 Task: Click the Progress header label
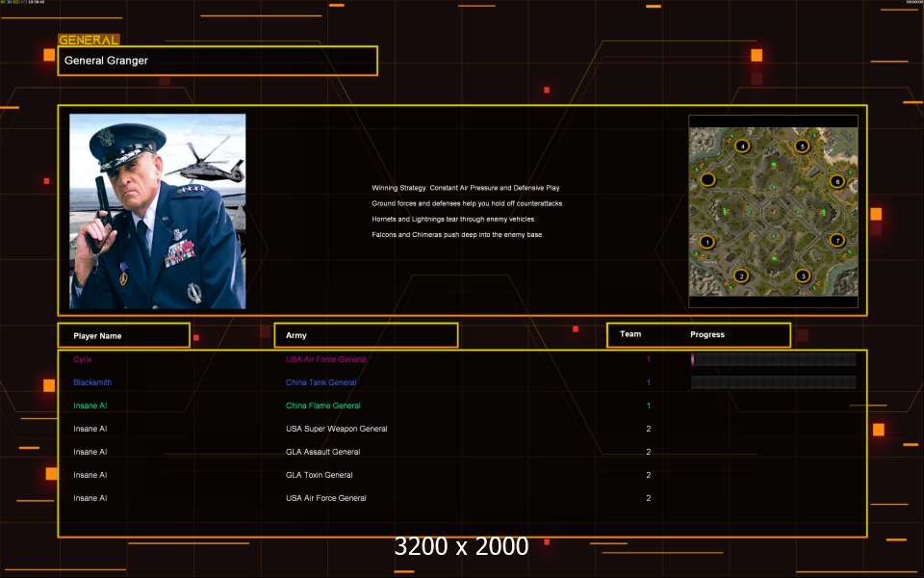click(707, 334)
